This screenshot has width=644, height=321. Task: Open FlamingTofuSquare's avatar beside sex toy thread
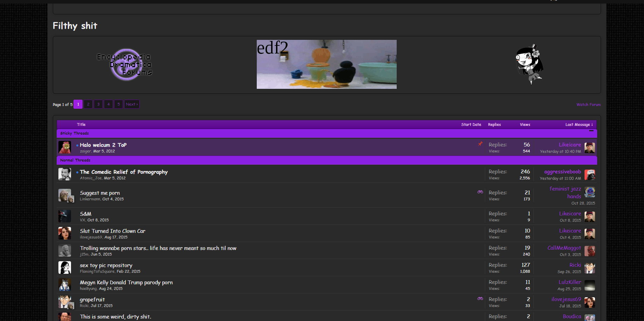pos(65,267)
